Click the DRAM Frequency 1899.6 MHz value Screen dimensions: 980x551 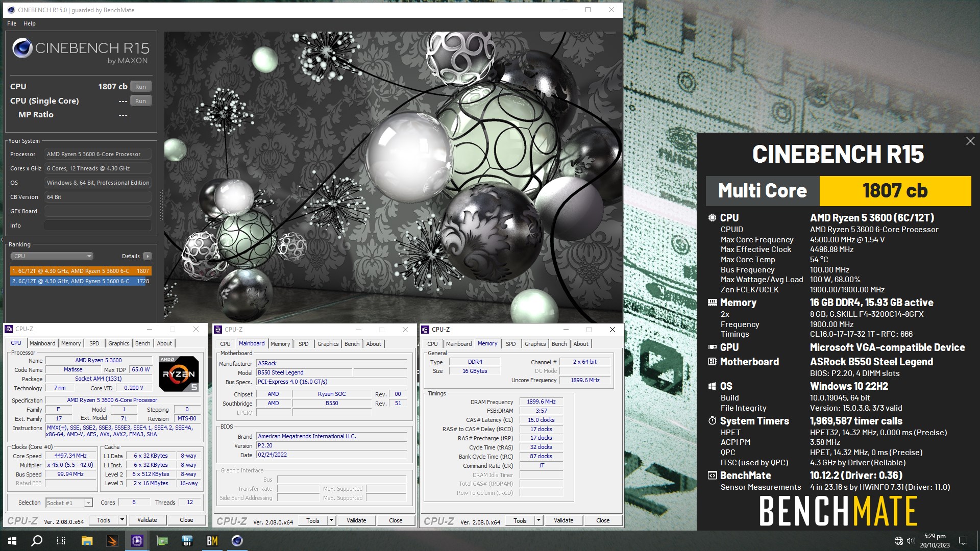click(541, 402)
